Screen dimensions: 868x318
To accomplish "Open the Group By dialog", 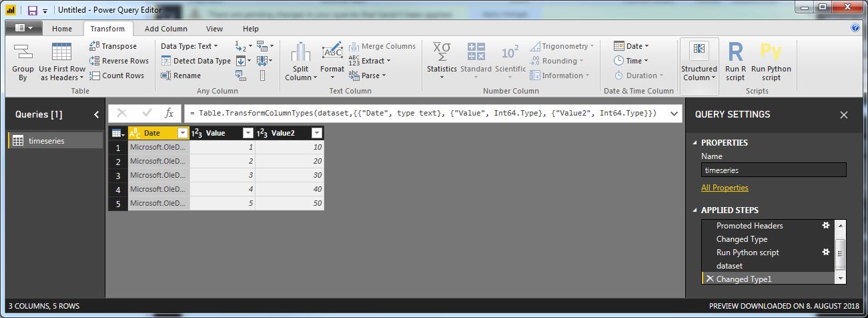I will coord(23,62).
